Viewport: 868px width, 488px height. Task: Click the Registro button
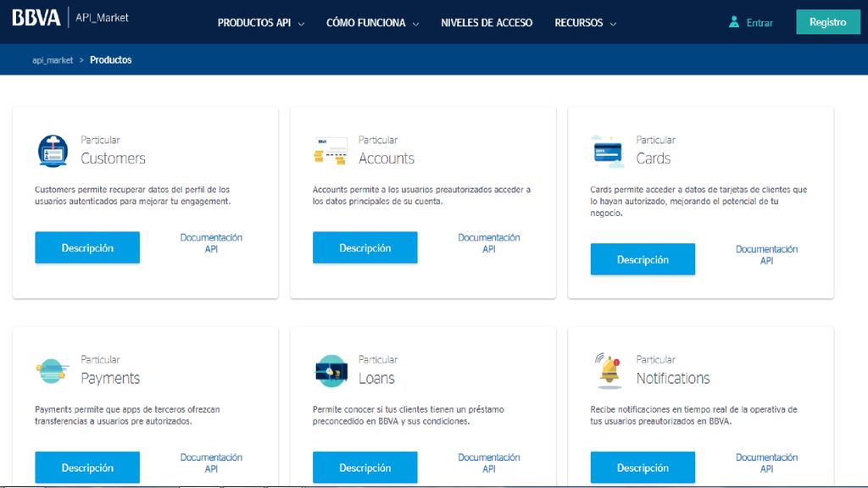click(x=828, y=22)
